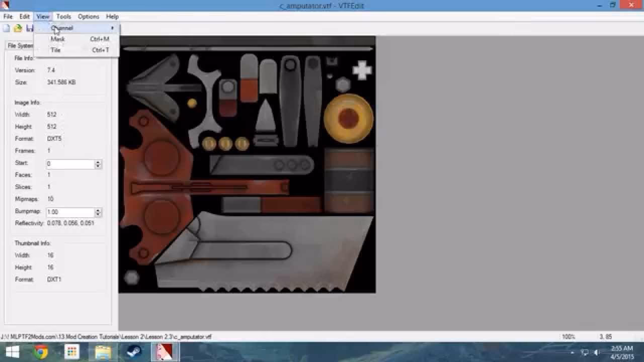Click the Start frame input field

70,164
